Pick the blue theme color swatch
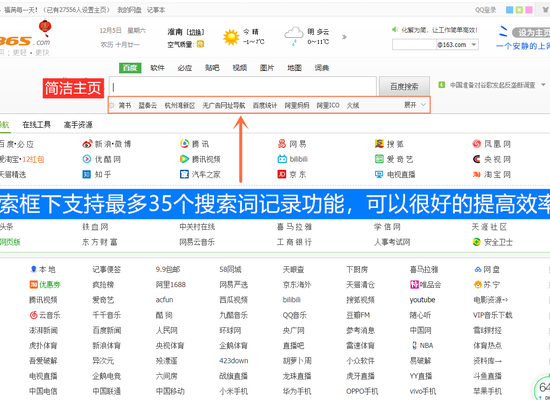This screenshot has width=550, height=400. [x=510, y=10]
